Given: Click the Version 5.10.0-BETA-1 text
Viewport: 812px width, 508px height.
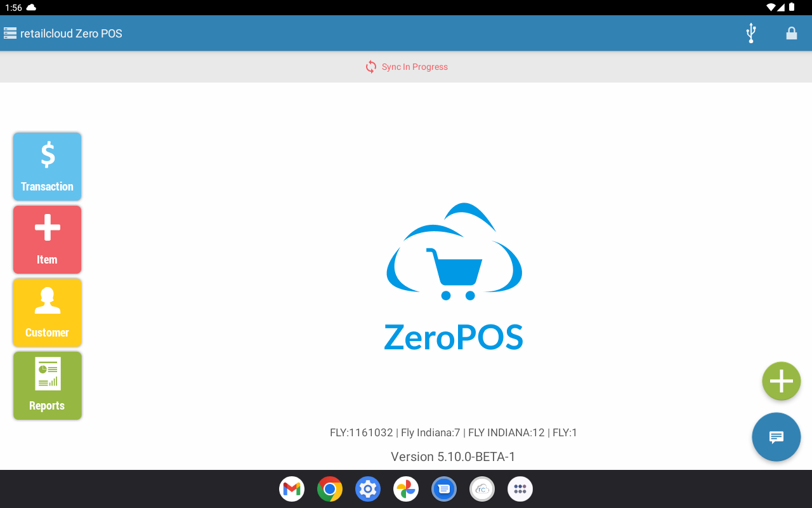Looking at the screenshot, I should tap(453, 457).
